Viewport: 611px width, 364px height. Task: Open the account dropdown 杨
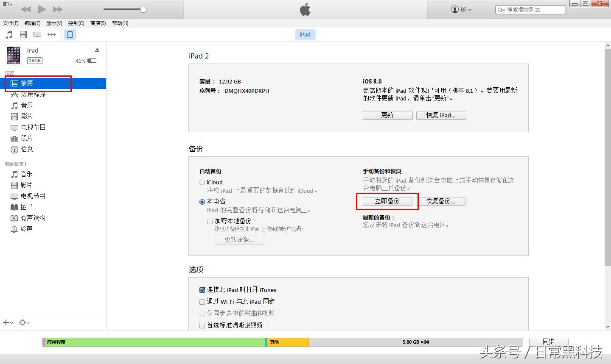461,9
